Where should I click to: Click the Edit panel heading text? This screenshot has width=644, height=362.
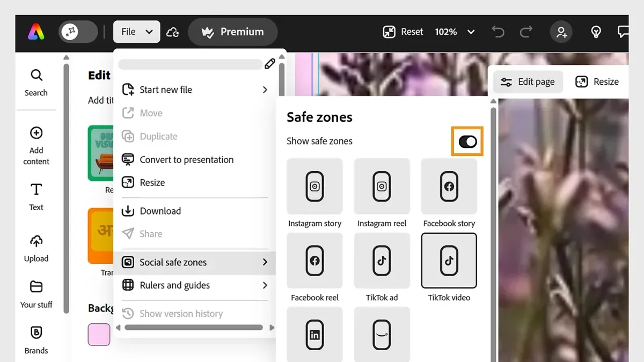[x=99, y=76]
